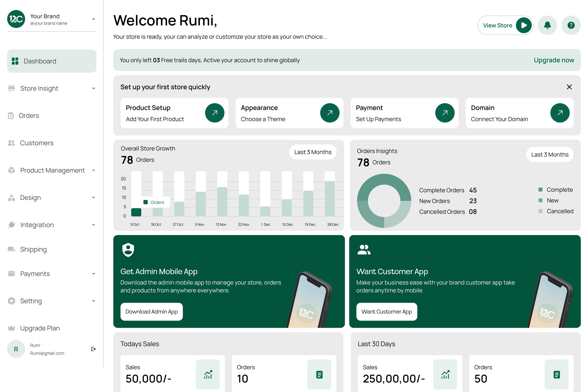Click the Upgrade Plan crown icon
The image size is (588, 392).
(x=11, y=328)
